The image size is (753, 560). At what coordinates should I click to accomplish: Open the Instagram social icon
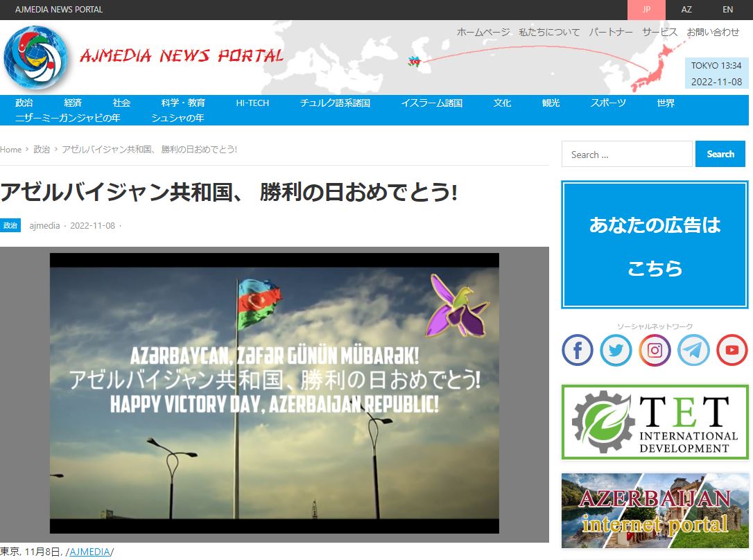click(655, 350)
